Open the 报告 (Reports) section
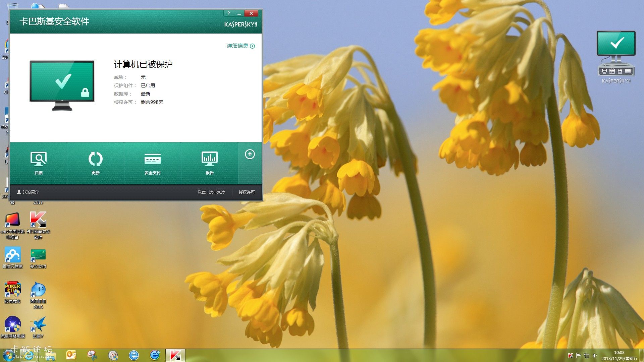 [210, 163]
